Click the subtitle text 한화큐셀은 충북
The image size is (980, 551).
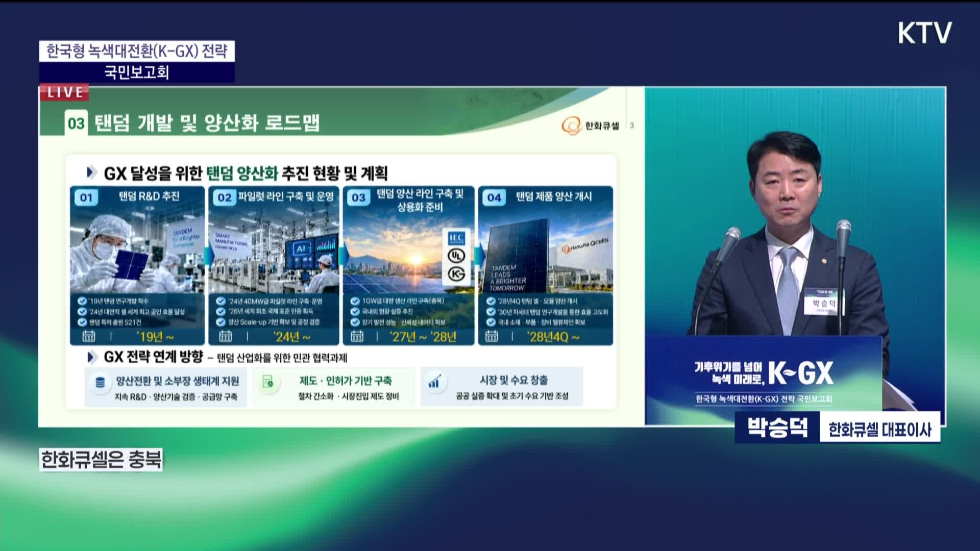(x=101, y=460)
